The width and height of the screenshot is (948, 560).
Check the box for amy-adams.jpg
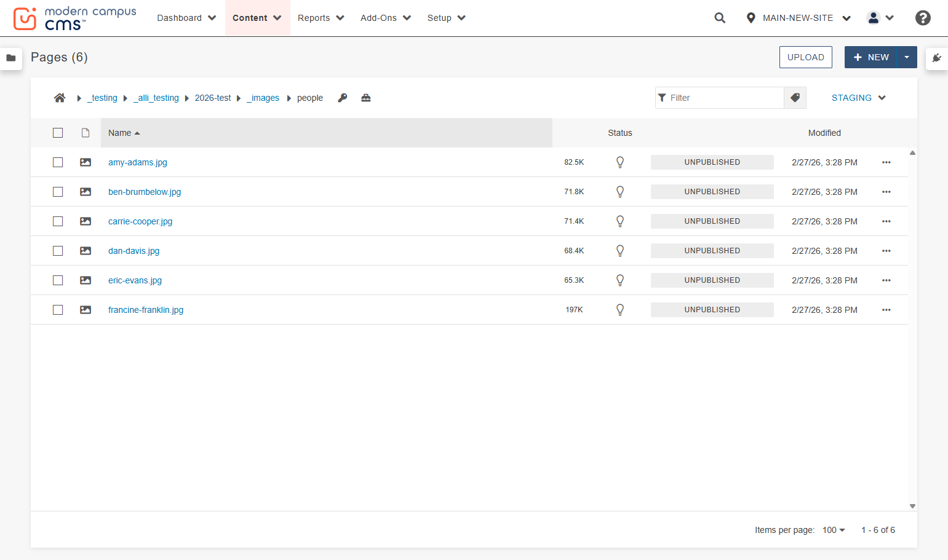coord(58,162)
